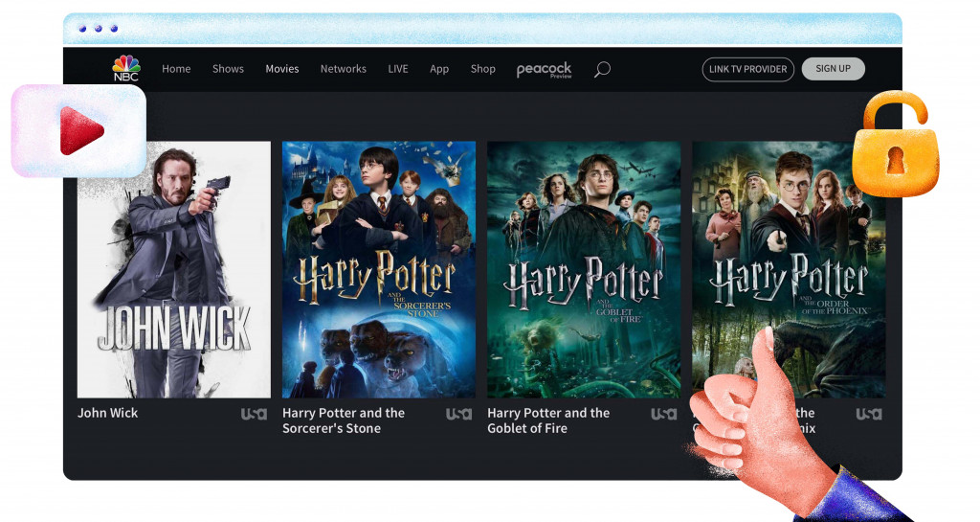Click the USA logo beside Goblet of Fire title
This screenshot has height=522, width=980.
[x=664, y=413]
